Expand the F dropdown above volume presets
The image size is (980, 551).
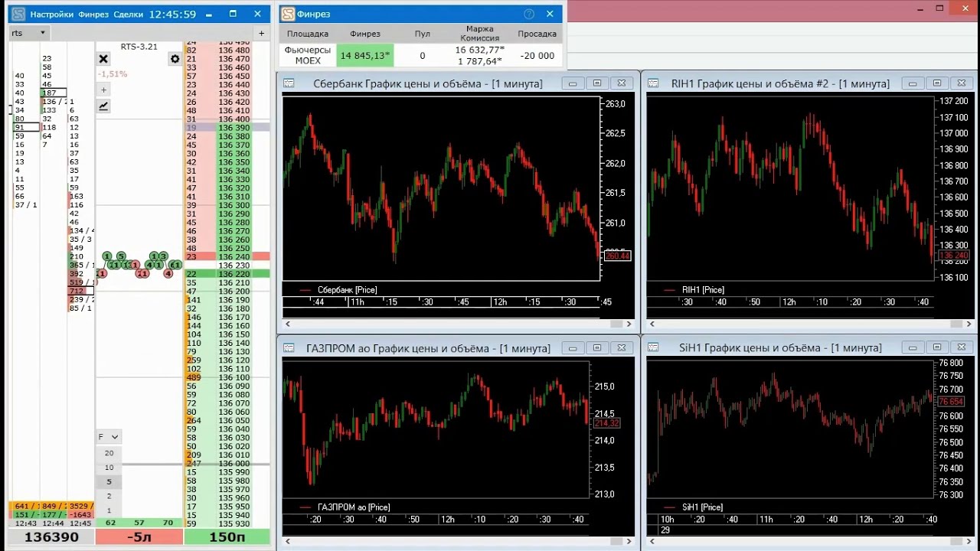coord(108,437)
